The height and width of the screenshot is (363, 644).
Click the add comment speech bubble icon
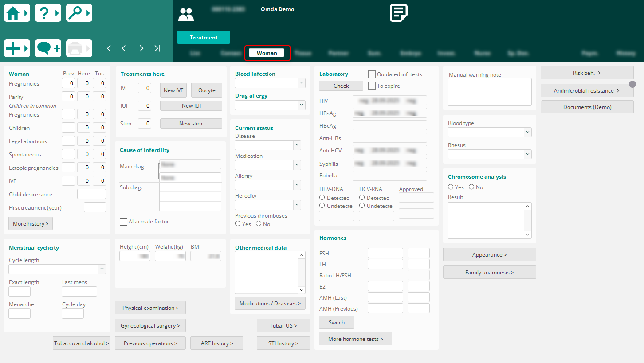tap(48, 48)
